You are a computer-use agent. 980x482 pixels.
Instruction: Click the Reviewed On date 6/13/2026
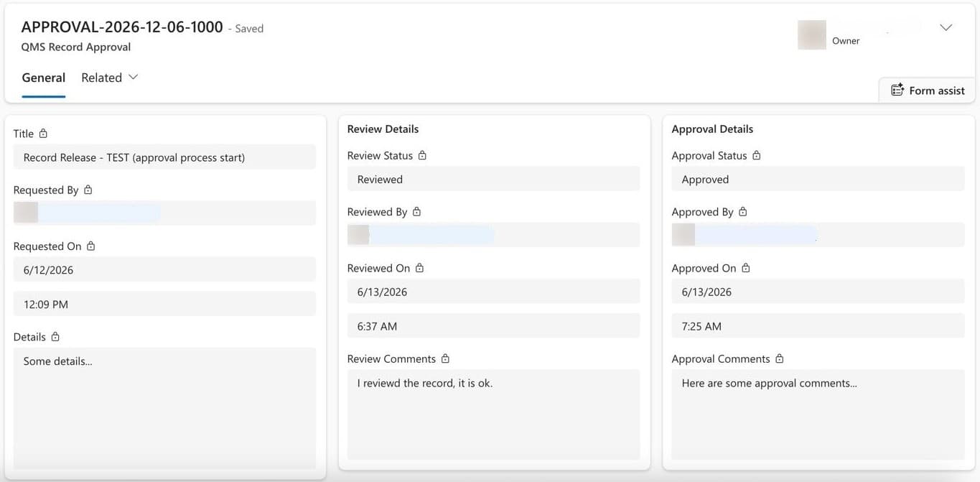(x=493, y=292)
